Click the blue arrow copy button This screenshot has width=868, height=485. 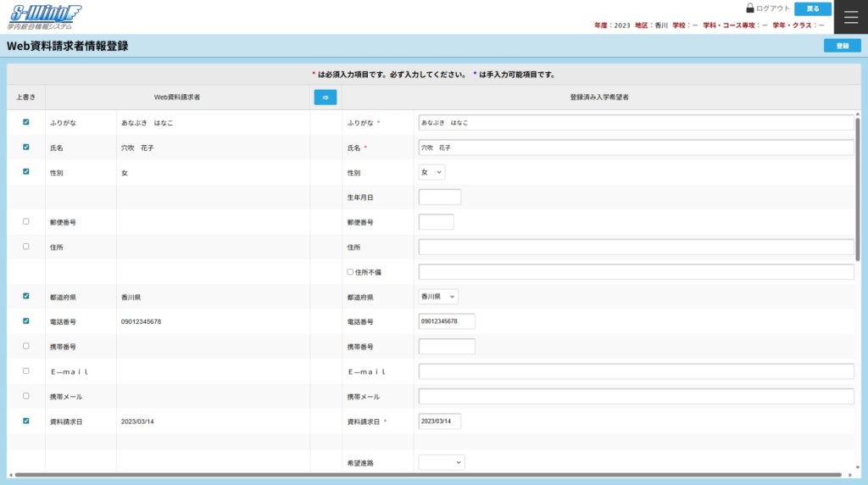(x=325, y=98)
